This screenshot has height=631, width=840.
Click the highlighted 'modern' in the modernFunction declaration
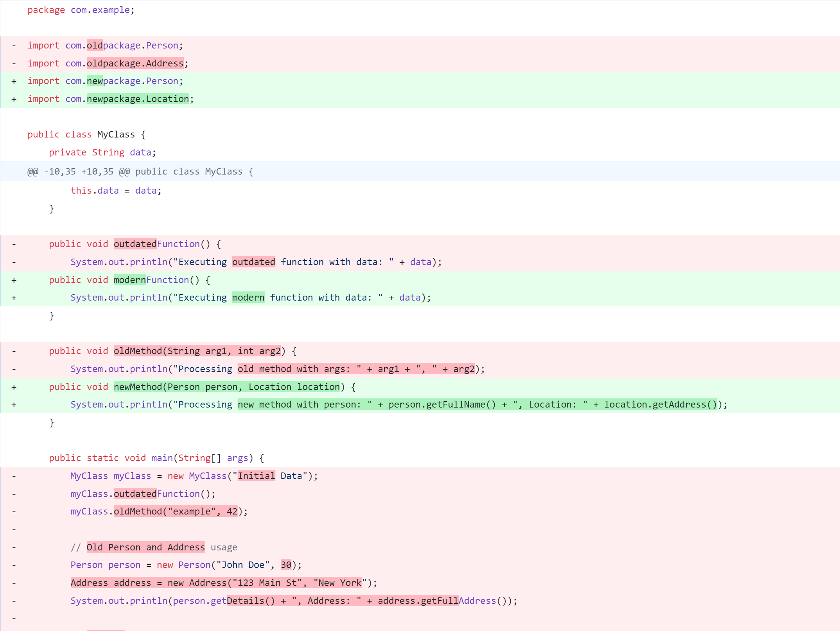point(129,280)
